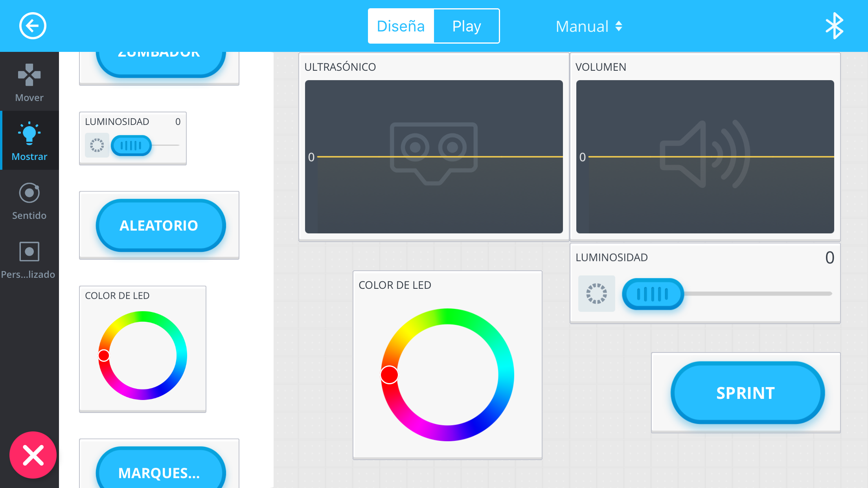Screen dimensions: 868x488
Task: Click the Ultrasónico sensor graph
Action: [x=434, y=156]
